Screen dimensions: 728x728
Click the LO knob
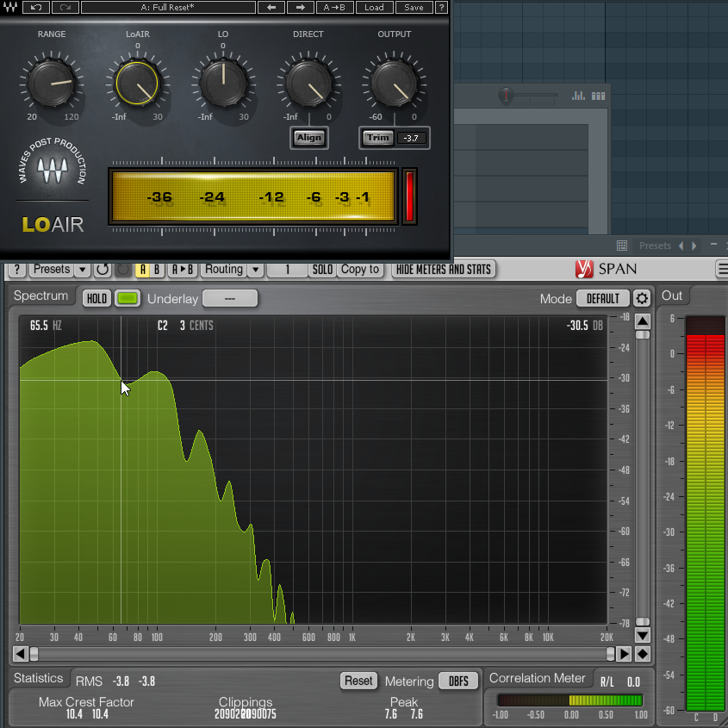pos(223,83)
